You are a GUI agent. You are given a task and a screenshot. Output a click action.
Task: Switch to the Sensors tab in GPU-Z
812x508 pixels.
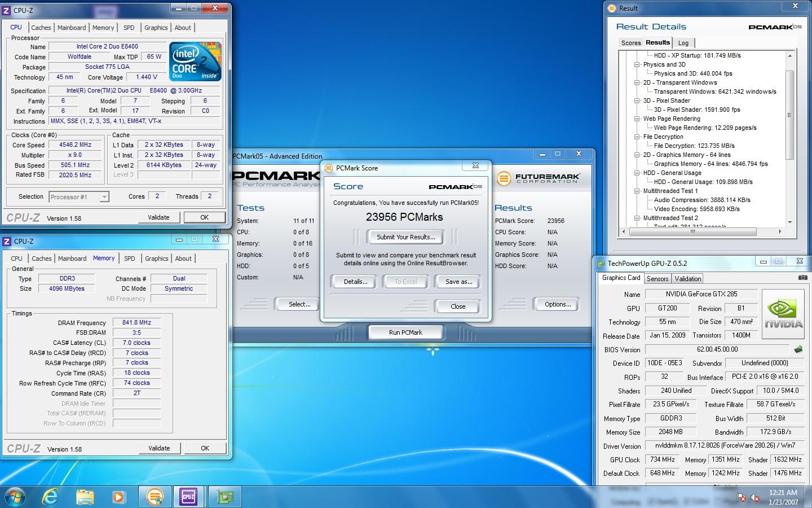657,279
